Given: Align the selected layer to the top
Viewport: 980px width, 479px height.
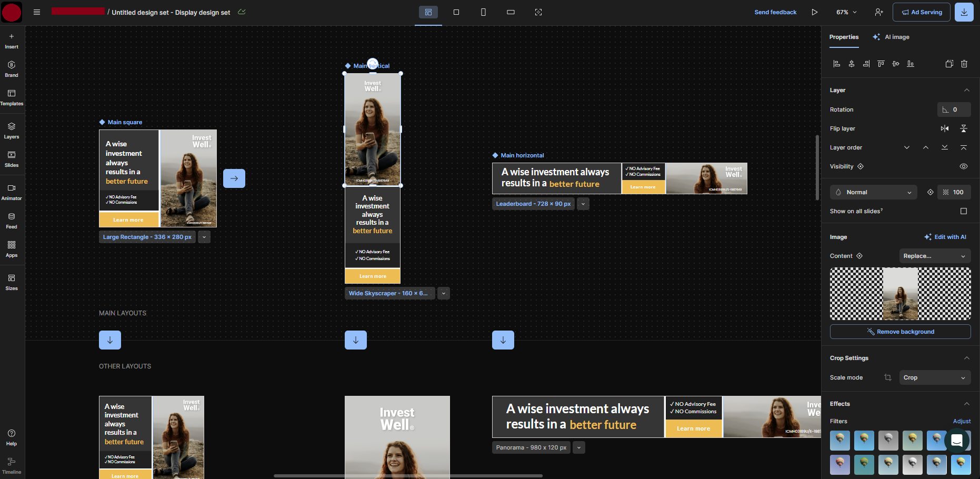Looking at the screenshot, I should (x=881, y=64).
